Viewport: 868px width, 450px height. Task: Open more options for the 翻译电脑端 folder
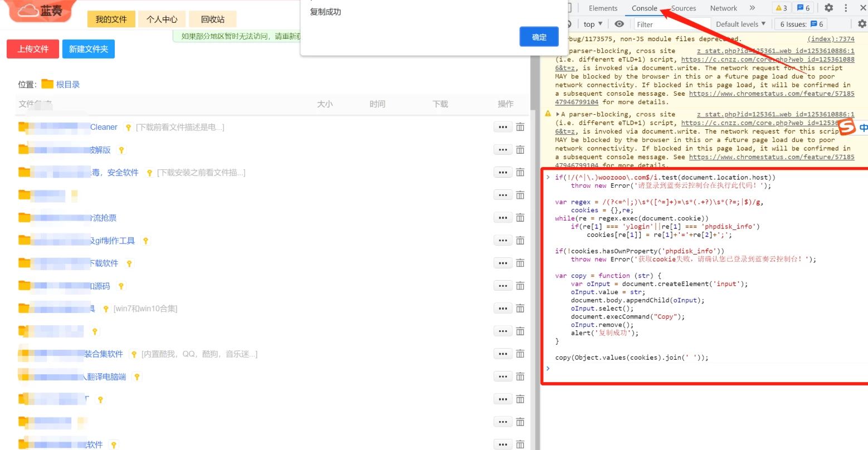click(x=503, y=376)
